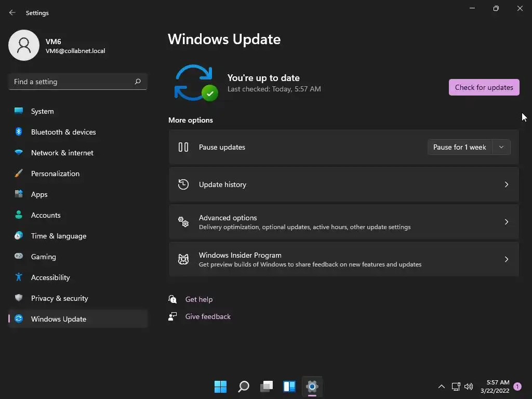Open Network & internet settings

(78, 153)
